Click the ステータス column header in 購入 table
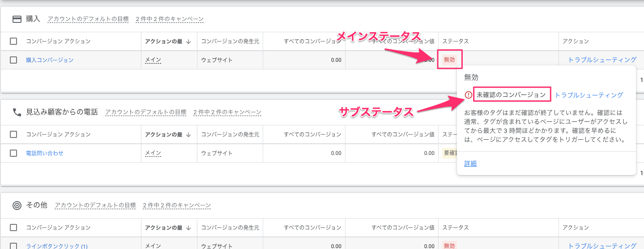 455,41
